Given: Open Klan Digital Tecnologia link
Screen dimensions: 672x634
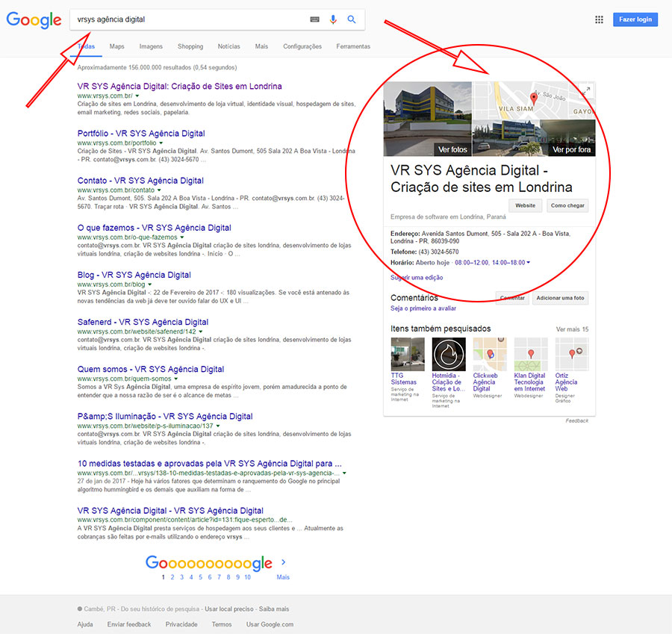Looking at the screenshot, I should point(529,382).
